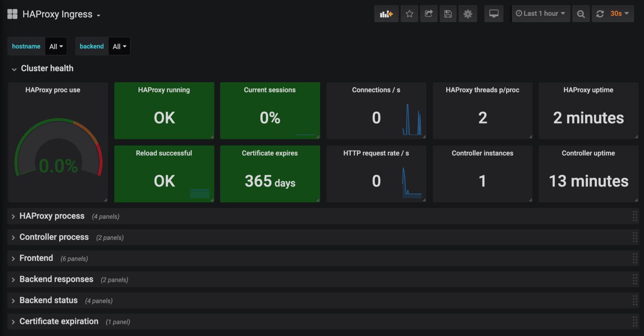The height and width of the screenshot is (336, 644).
Task: Grab the Controller process row drag handle
Action: coord(635,237)
